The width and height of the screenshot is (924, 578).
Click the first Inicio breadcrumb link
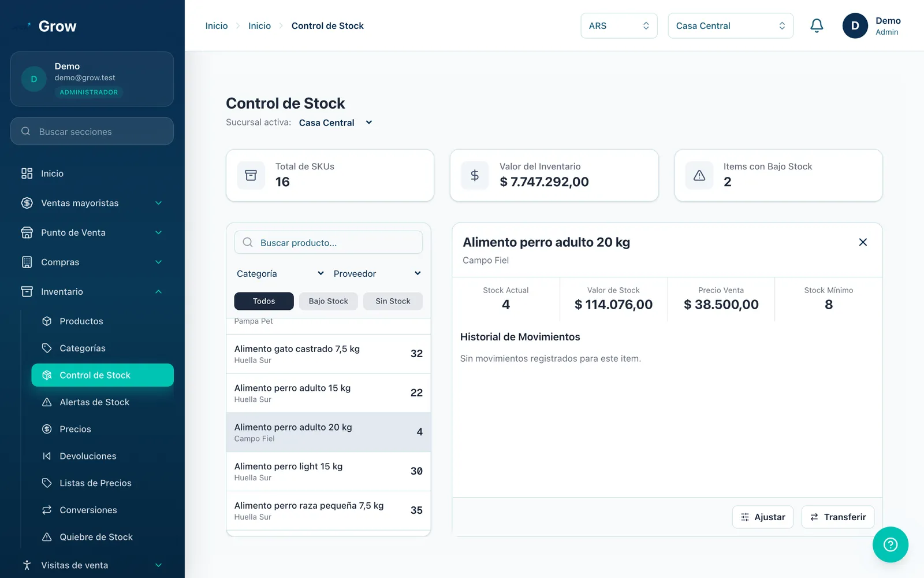pos(217,25)
